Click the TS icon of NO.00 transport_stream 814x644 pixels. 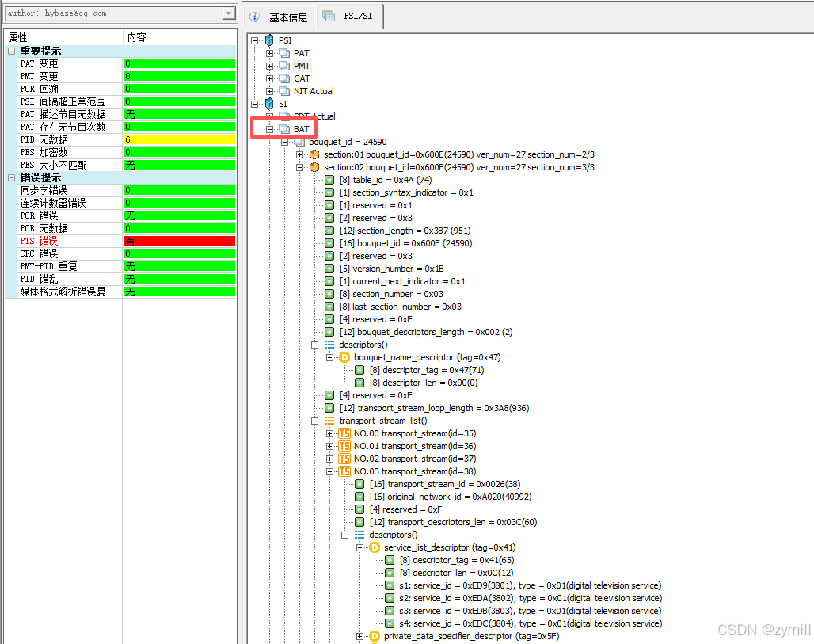pyautogui.click(x=344, y=433)
